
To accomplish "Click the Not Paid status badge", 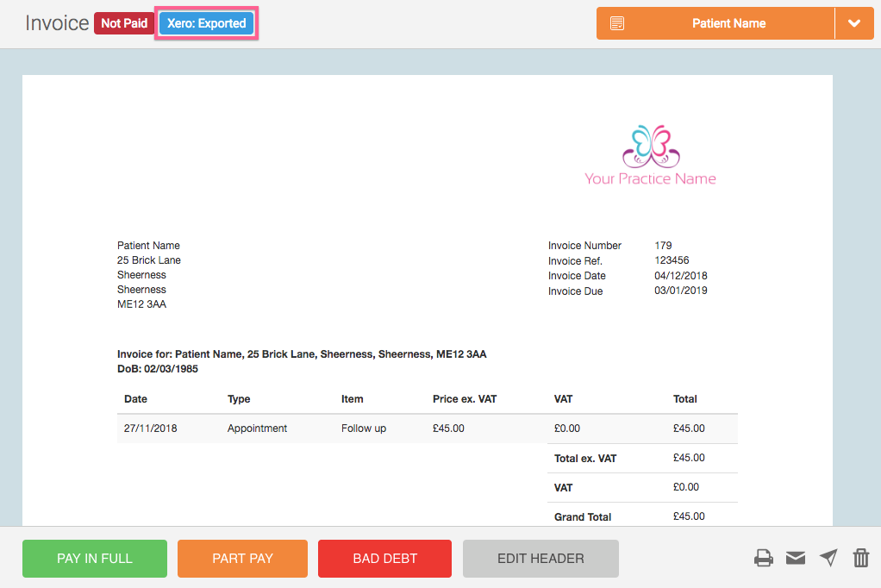I will 123,23.
